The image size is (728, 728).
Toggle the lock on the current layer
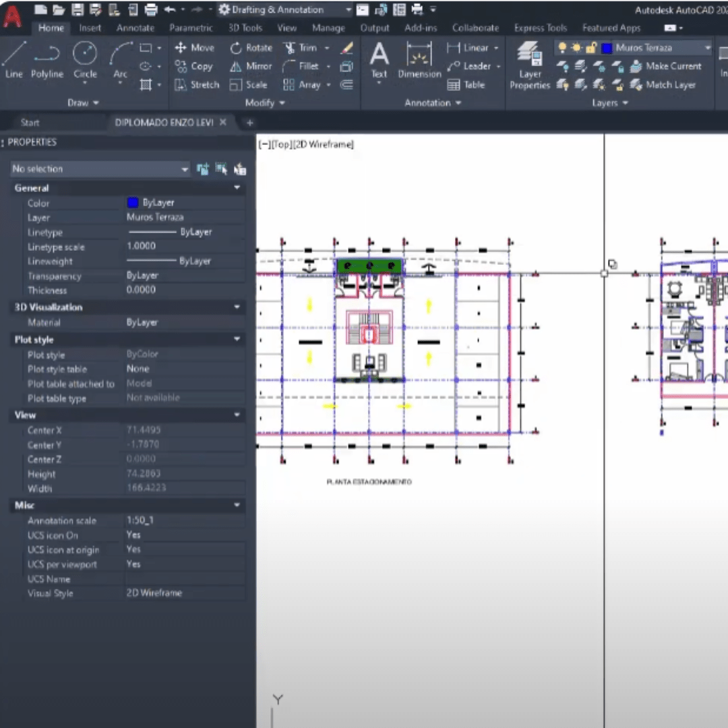click(x=591, y=48)
